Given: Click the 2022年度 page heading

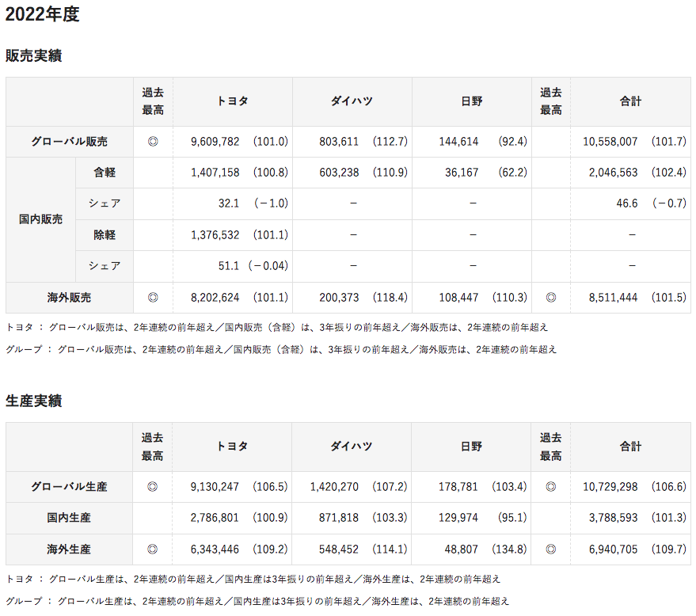Looking at the screenshot, I should tap(43, 14).
